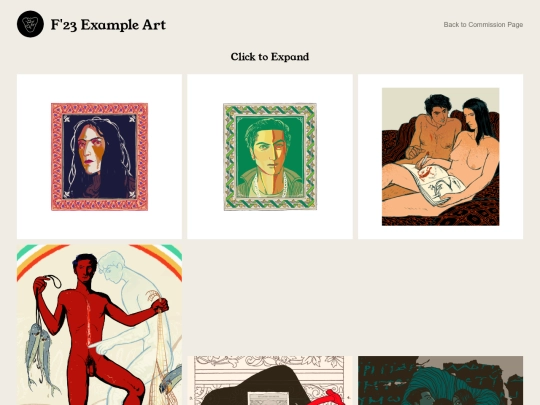Click the dark-haired woman in couple illustration

tap(474, 146)
